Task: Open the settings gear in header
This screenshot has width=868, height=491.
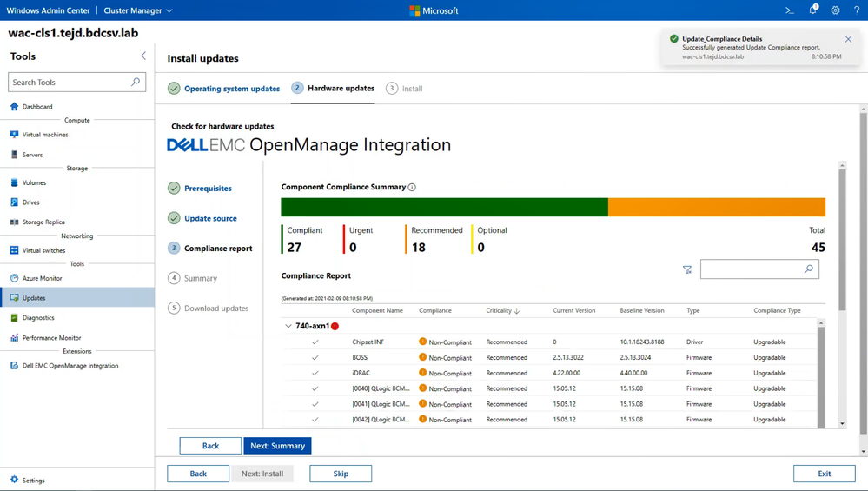Action: 835,10
